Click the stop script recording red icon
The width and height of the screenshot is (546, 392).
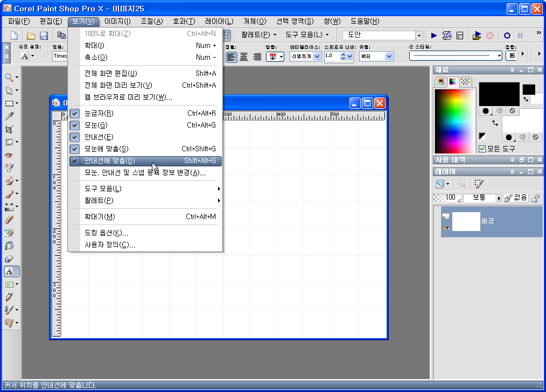(x=490, y=35)
